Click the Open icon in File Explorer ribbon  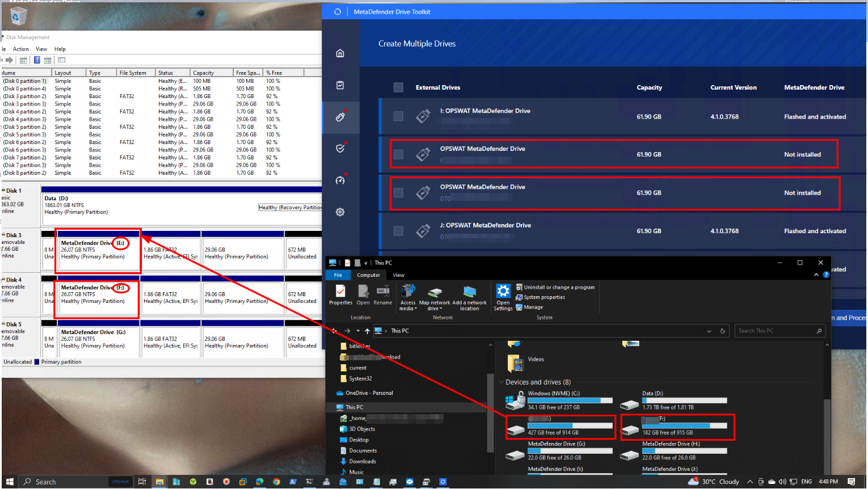coord(363,295)
